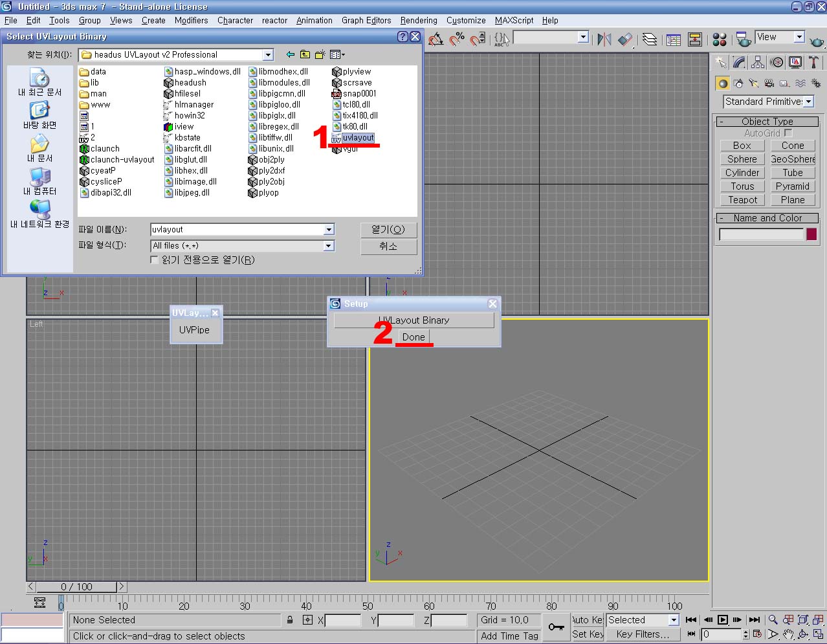This screenshot has width=827, height=644.
Task: Open the All files type dropdown
Action: click(x=329, y=246)
